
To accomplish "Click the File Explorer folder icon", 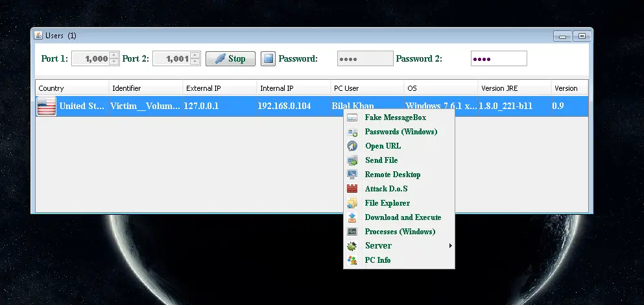I will click(352, 203).
